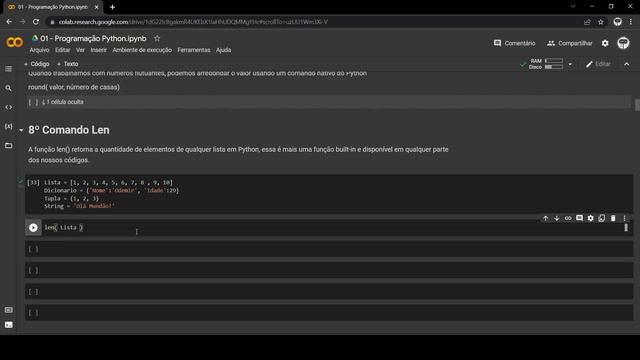Copy link to the selected cell
The height and width of the screenshot is (360, 640).
pyautogui.click(x=568, y=218)
